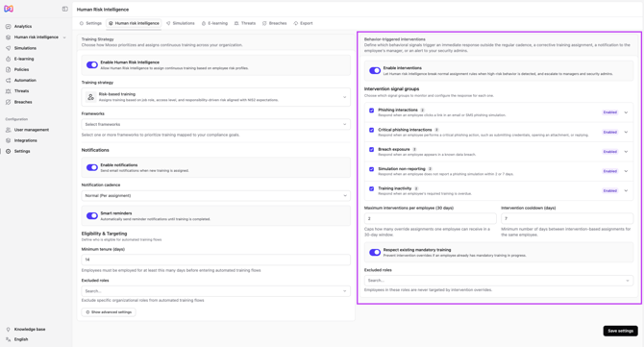Collapse the sidebar panel icon

(x=65, y=9)
